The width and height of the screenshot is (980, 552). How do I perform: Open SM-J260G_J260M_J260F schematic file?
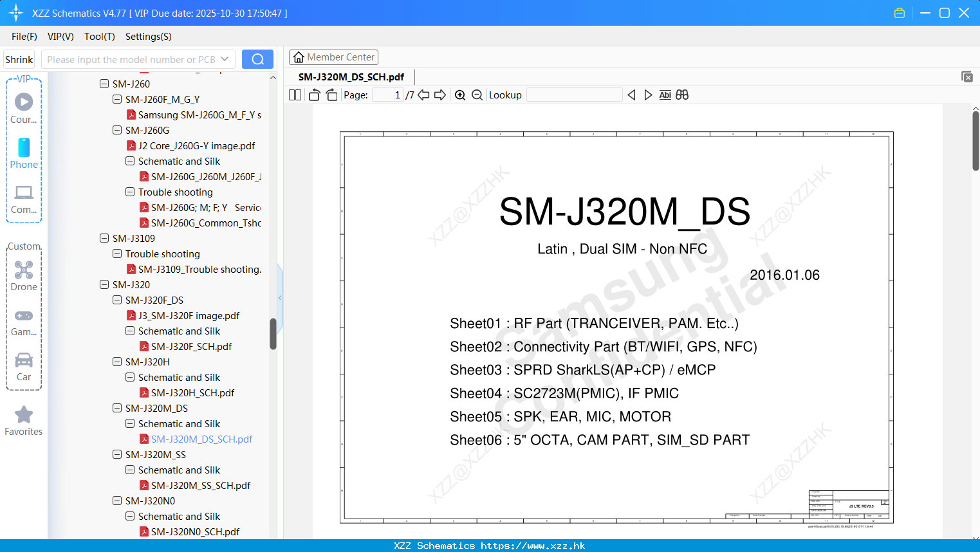[200, 176]
